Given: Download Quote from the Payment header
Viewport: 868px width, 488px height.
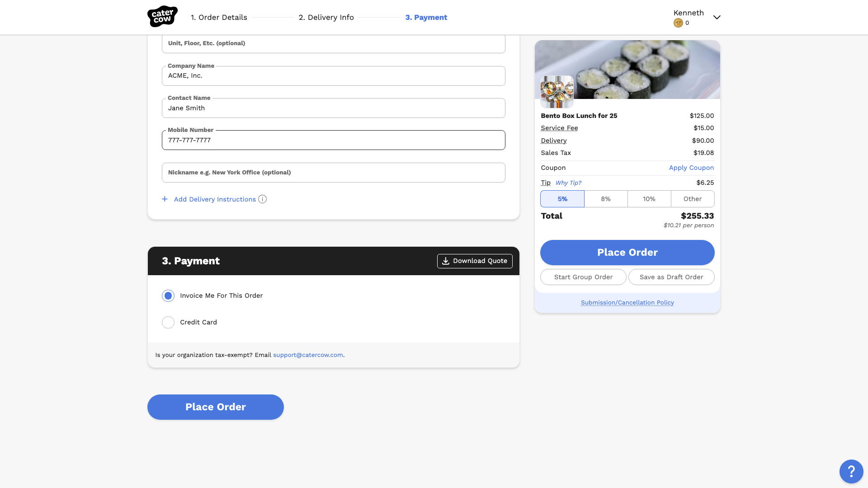Looking at the screenshot, I should (x=475, y=261).
